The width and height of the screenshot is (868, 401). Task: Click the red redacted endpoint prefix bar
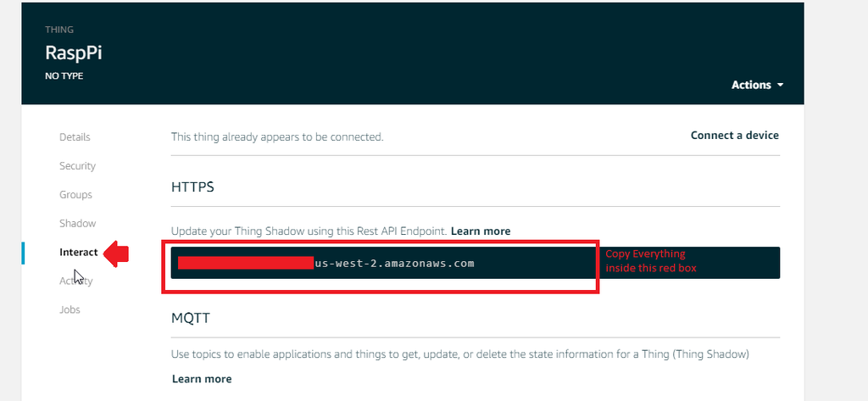tap(245, 263)
